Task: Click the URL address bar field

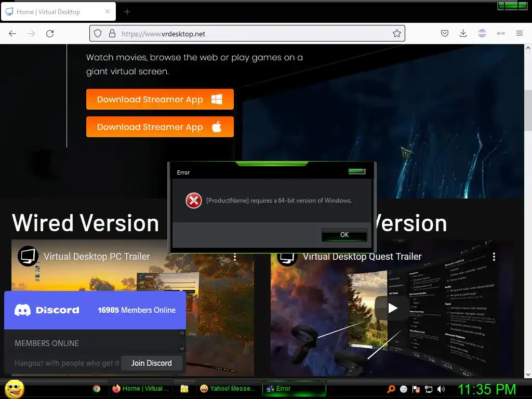Action: 247,34
